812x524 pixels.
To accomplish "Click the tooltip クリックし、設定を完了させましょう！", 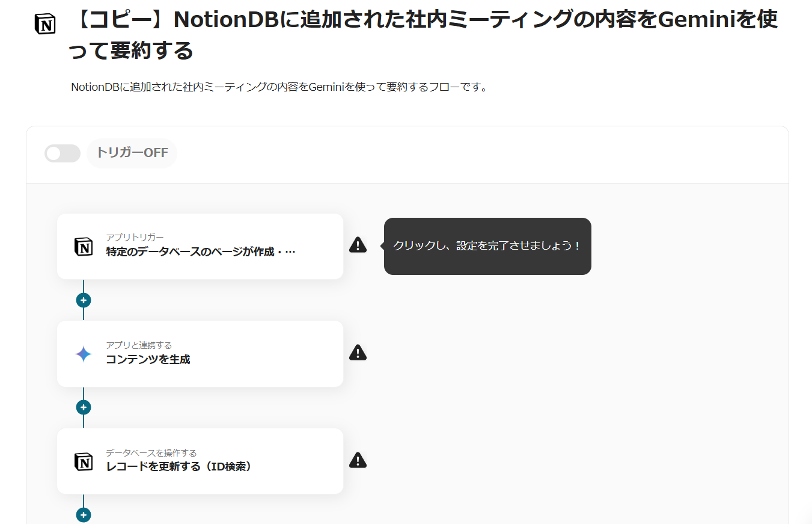I will (487, 246).
